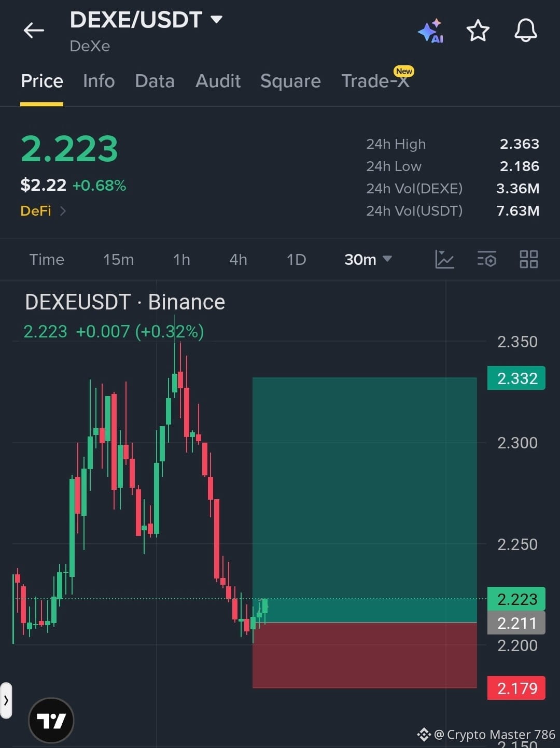Switch to the Audit tab
This screenshot has height=748, width=560.
[218, 81]
